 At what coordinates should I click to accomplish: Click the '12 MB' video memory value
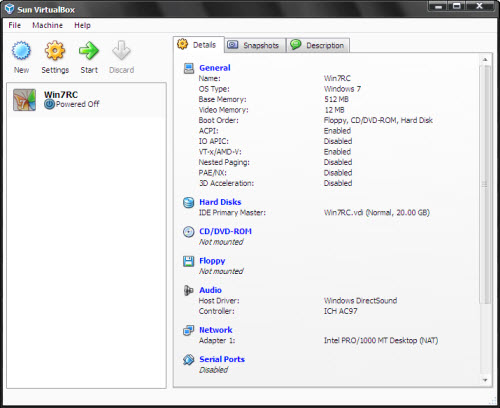click(334, 110)
